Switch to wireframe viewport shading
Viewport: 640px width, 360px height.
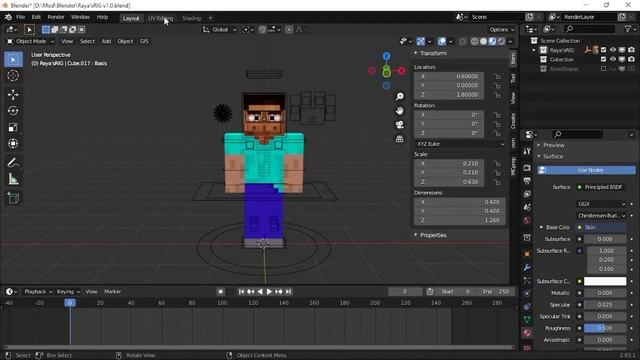pyautogui.click(x=474, y=41)
